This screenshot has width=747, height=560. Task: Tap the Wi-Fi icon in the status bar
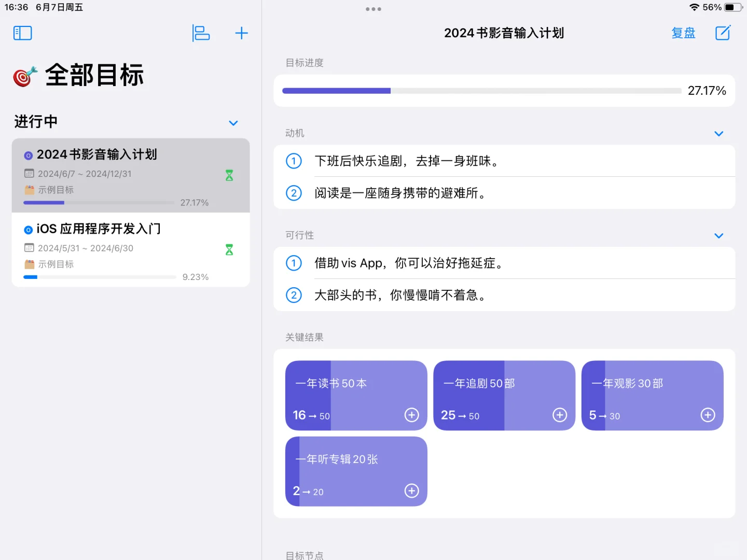click(x=695, y=7)
